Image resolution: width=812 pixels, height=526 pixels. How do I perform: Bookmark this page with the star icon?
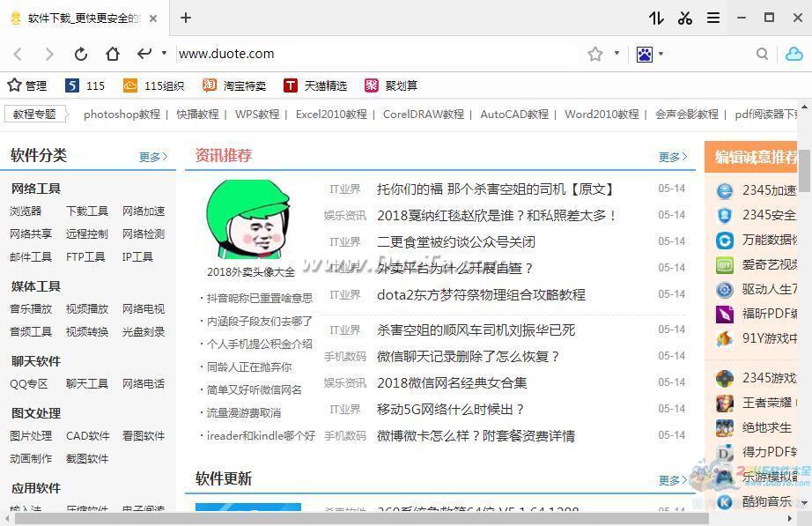[x=595, y=54]
